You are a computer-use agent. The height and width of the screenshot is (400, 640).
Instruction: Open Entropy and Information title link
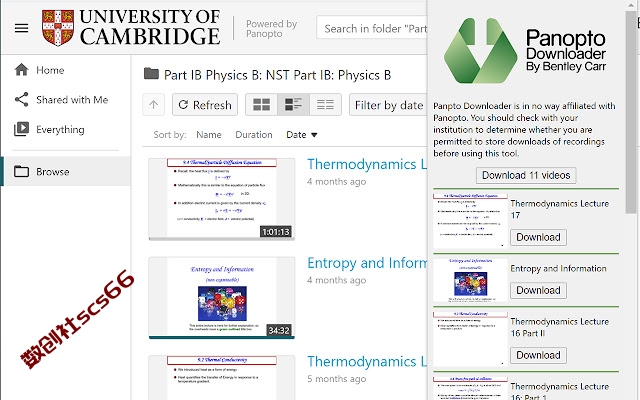pyautogui.click(x=367, y=263)
